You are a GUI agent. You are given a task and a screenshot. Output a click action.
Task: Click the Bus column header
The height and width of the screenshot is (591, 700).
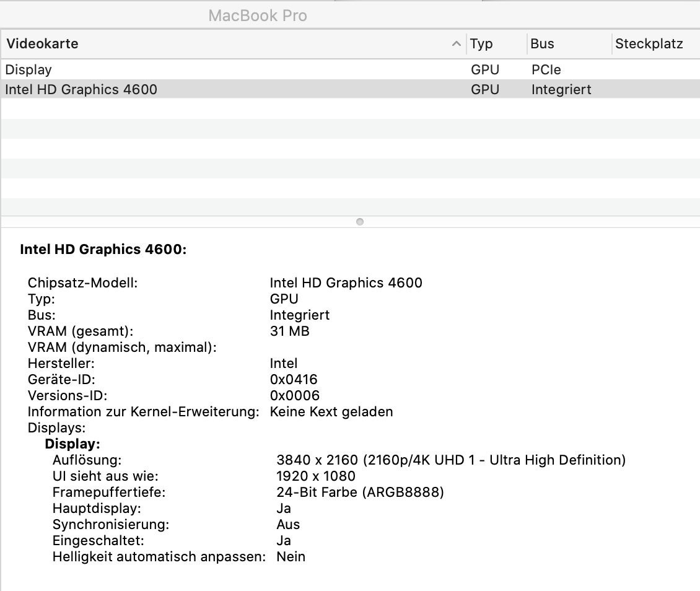coord(542,44)
